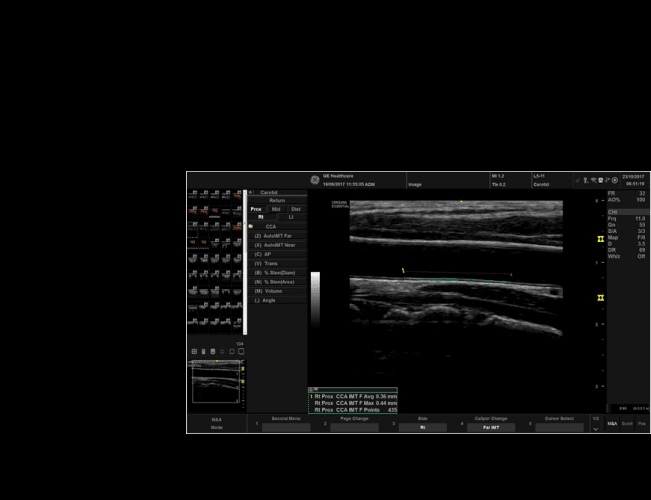This screenshot has width=651, height=500.
Task: Click the lower yellow focal zone marker
Action: click(600, 298)
